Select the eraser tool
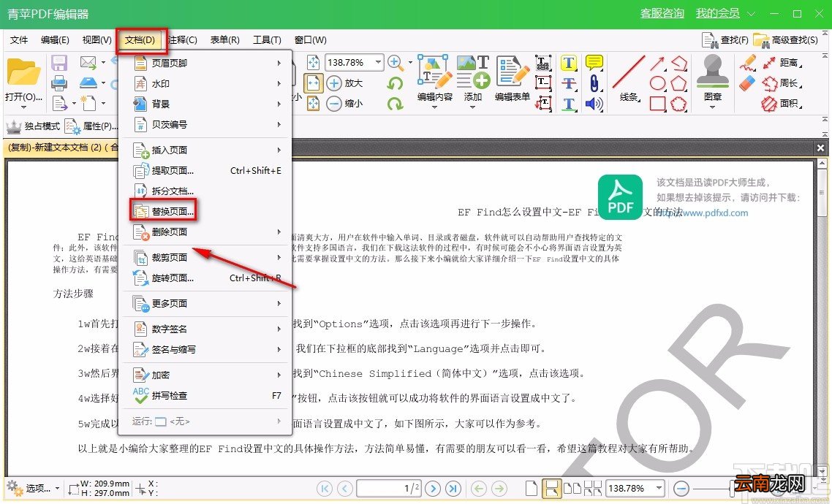The width and height of the screenshot is (832, 504). (x=748, y=83)
